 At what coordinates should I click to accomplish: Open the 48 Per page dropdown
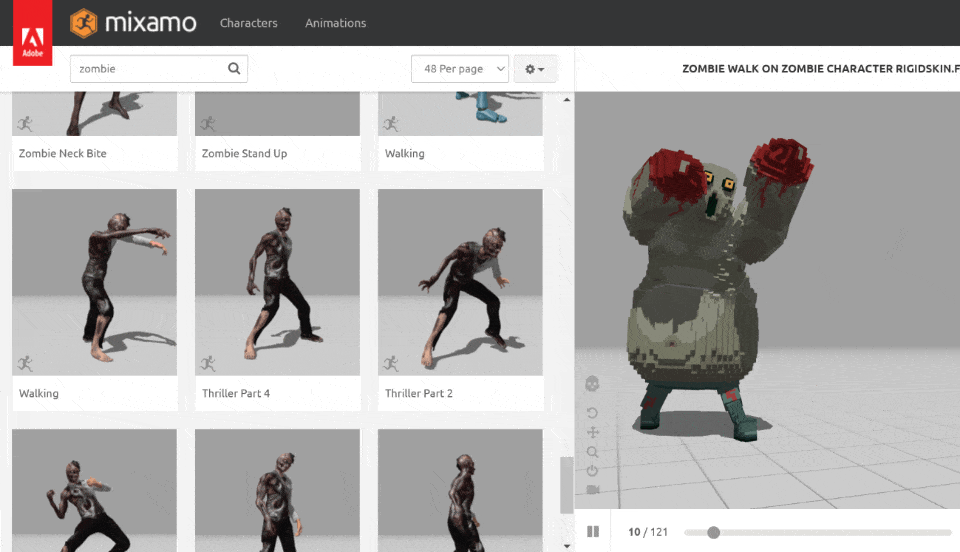(x=460, y=69)
